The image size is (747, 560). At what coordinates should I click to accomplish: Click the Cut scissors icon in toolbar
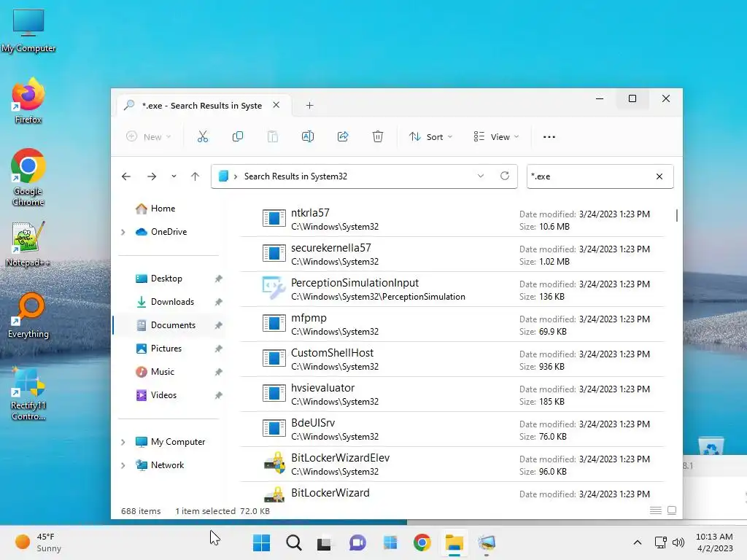click(203, 136)
